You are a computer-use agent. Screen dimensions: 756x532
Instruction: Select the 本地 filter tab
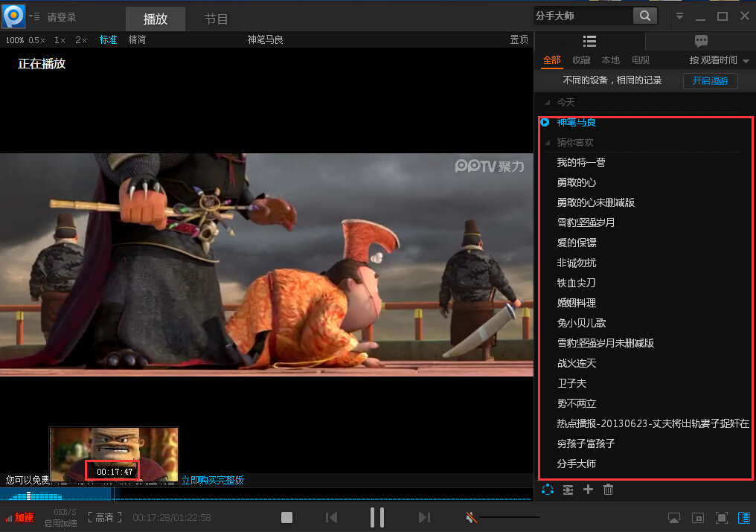click(610, 60)
